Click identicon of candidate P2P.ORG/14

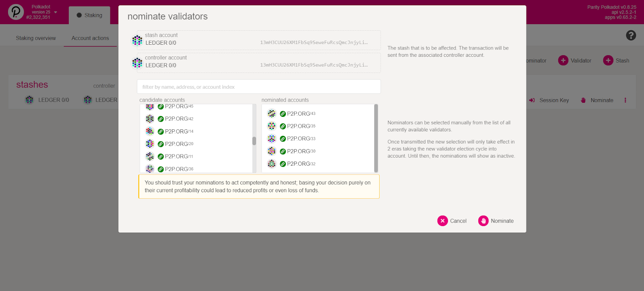point(150,131)
